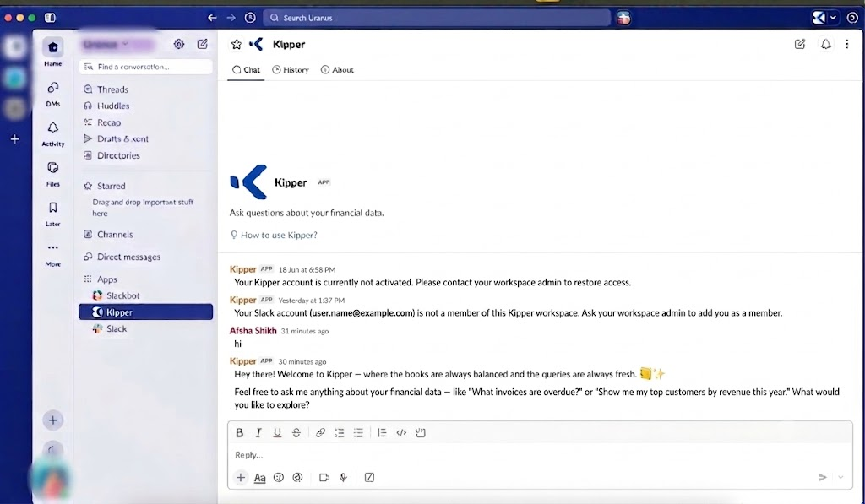Open the Files view
Screen dimensions: 865x504
pyautogui.click(x=53, y=174)
